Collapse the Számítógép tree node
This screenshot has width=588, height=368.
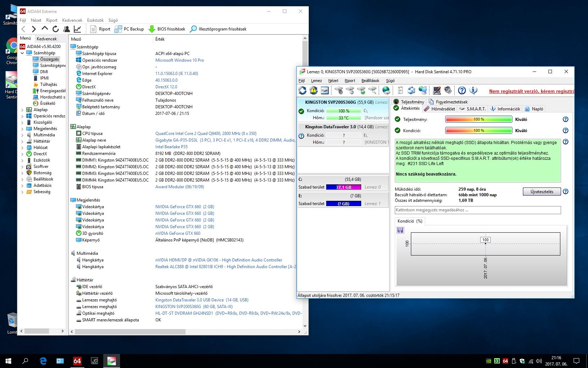pyautogui.click(x=22, y=53)
